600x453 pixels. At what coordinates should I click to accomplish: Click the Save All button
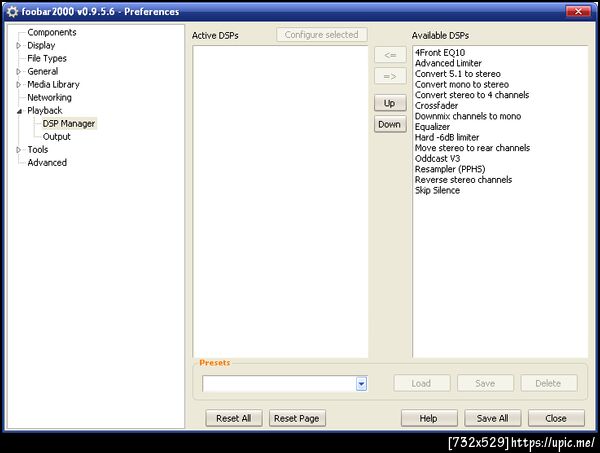click(492, 418)
